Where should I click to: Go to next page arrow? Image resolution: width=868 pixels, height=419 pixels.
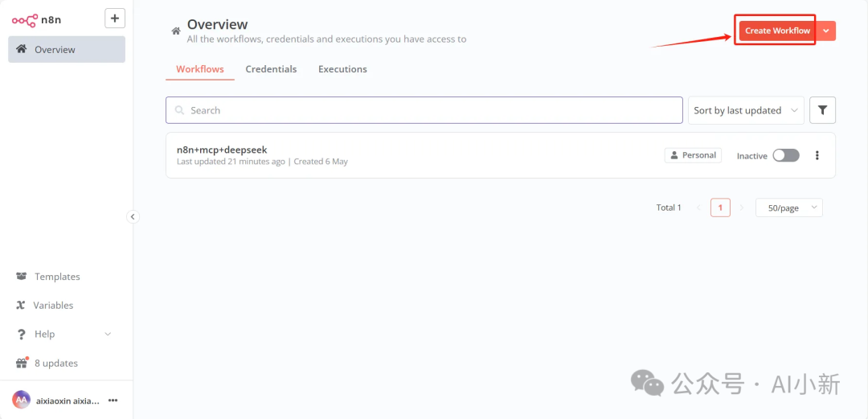click(x=743, y=207)
